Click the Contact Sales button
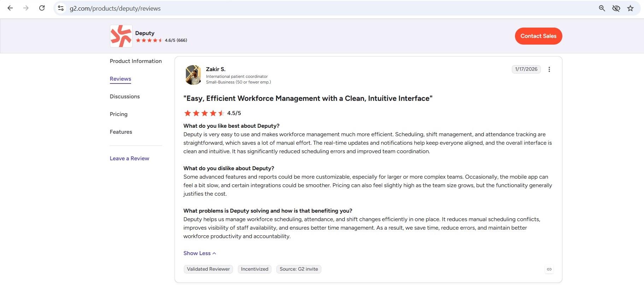This screenshot has width=644, height=288. tap(538, 36)
